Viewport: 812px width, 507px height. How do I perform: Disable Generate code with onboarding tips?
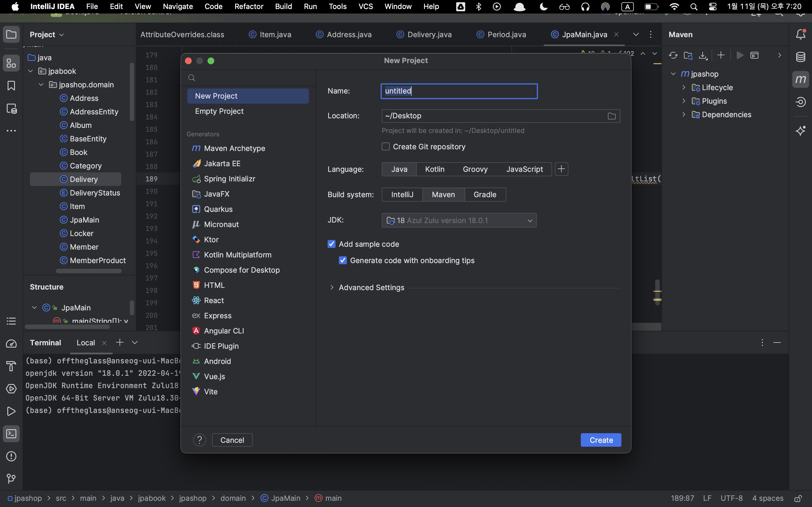[343, 261]
